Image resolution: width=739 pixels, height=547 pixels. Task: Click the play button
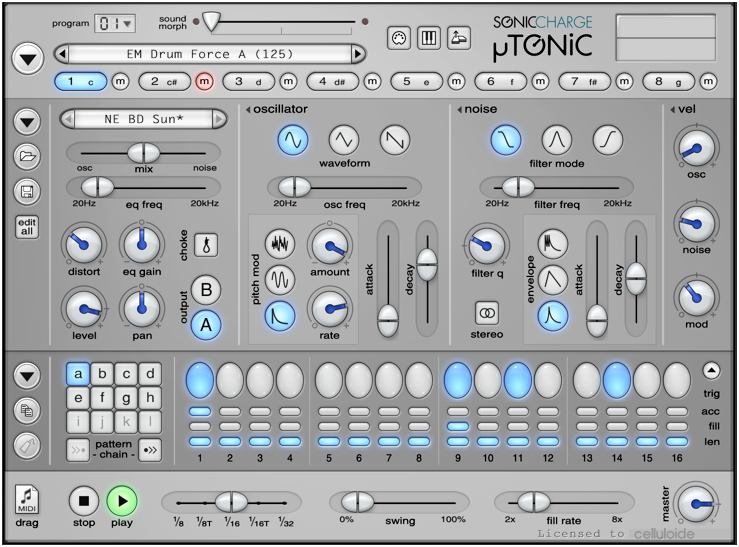[x=122, y=501]
